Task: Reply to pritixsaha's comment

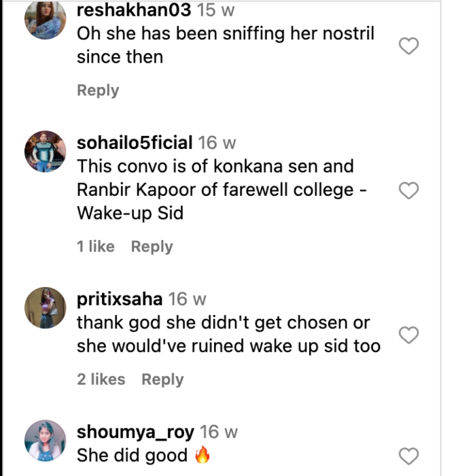Action: click(x=162, y=379)
